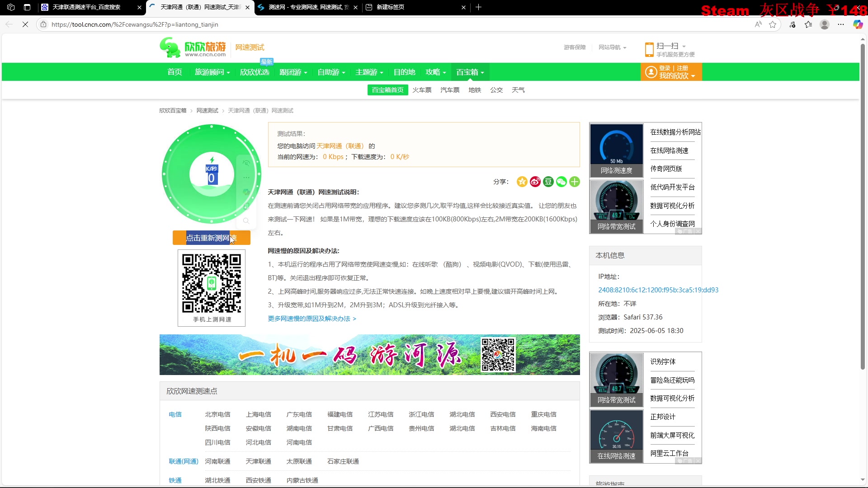Screen dimensions: 868x488
Task: Share to QQ Zone star icon
Action: pyautogui.click(x=522, y=182)
